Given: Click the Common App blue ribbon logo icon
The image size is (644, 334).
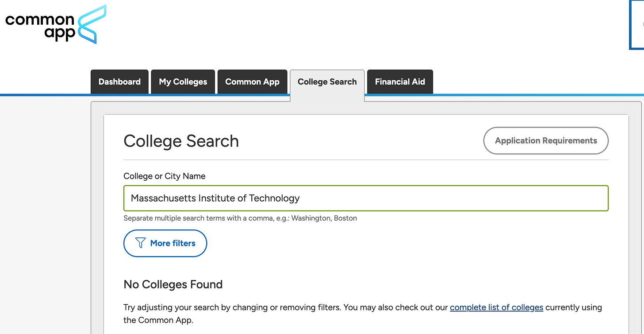Looking at the screenshot, I should [x=92, y=24].
